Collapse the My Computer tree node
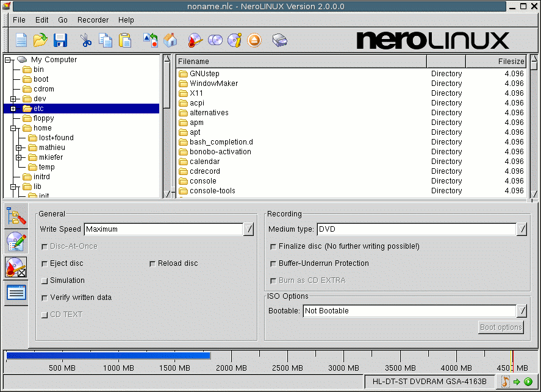The height and width of the screenshot is (392, 541). click(7, 60)
